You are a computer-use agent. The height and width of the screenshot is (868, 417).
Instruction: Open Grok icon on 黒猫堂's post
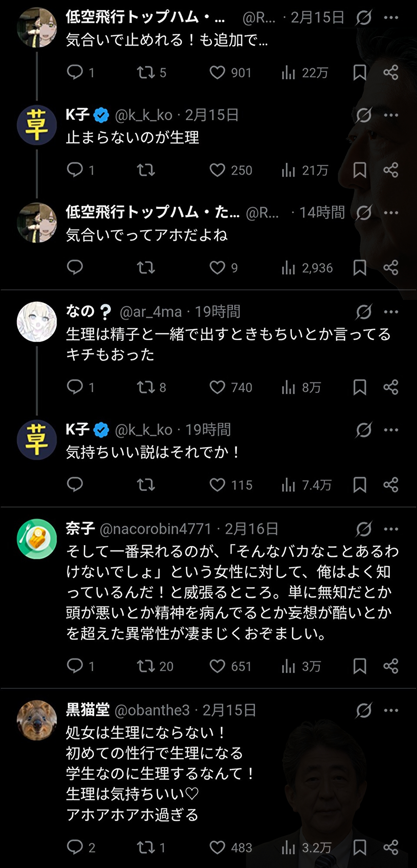click(x=364, y=710)
